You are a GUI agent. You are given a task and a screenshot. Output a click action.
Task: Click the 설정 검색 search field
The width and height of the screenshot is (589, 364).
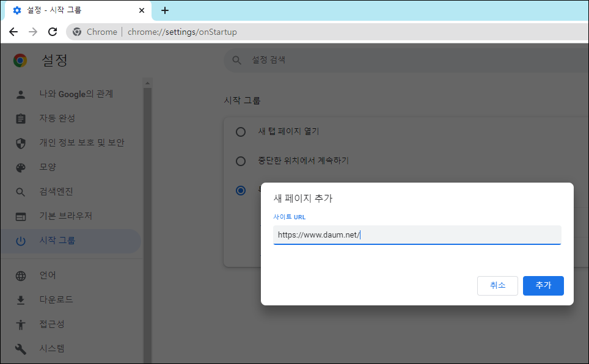point(406,60)
